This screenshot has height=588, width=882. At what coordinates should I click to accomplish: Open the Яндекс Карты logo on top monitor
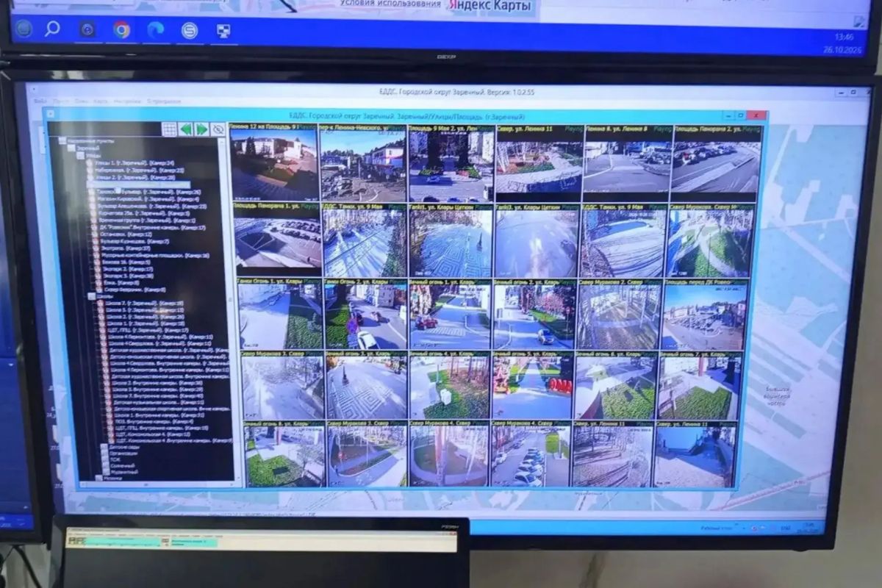492,6
